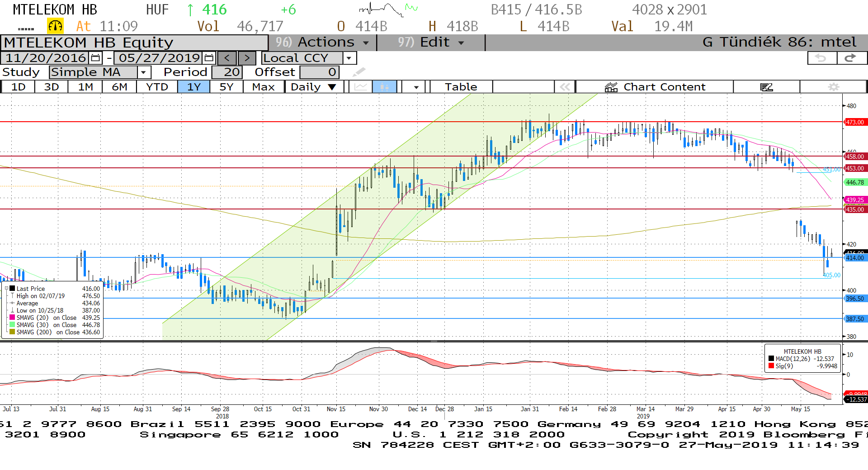This screenshot has height=470, width=868.
Task: Click the 439.25 magenta SMAVG axis label
Action: point(855,200)
